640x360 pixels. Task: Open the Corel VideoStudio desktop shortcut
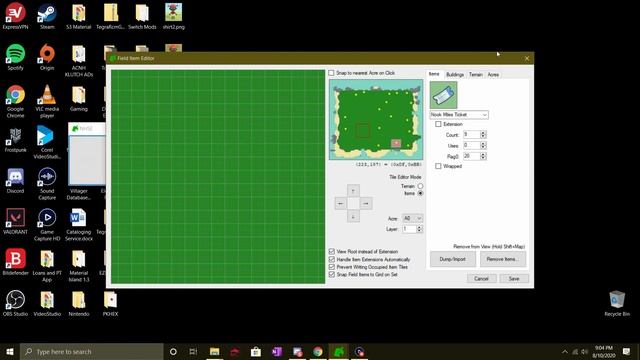47,142
